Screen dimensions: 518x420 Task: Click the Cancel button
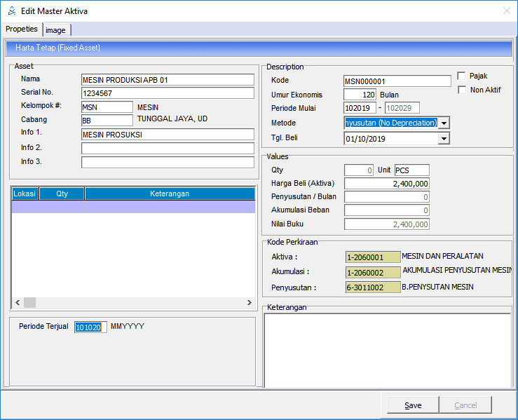465,405
